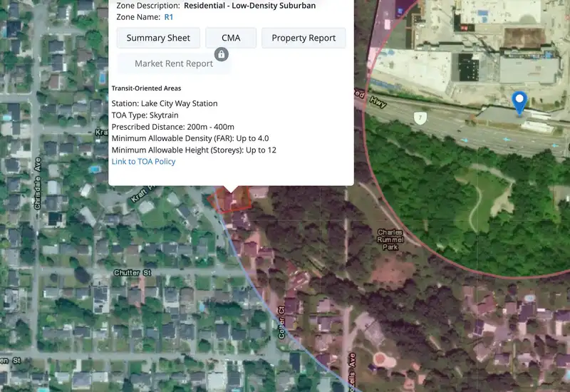Click the Hwy road label on the map
570x392 pixels.
(378, 102)
